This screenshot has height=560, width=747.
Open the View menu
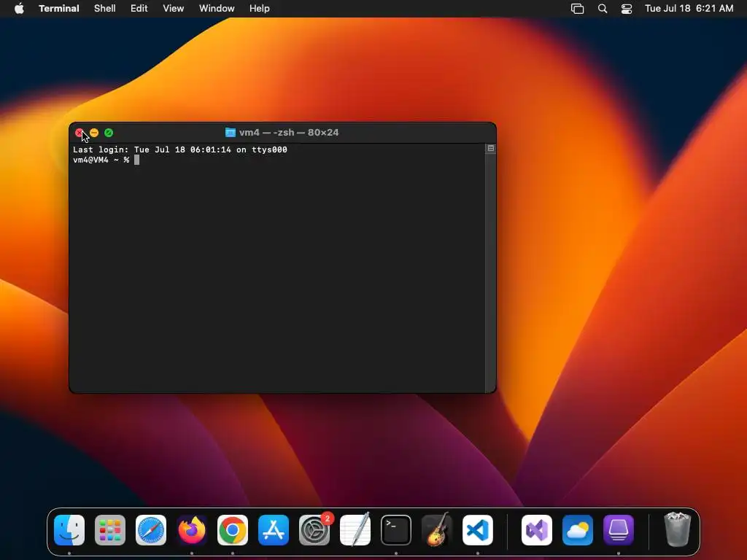tap(174, 9)
